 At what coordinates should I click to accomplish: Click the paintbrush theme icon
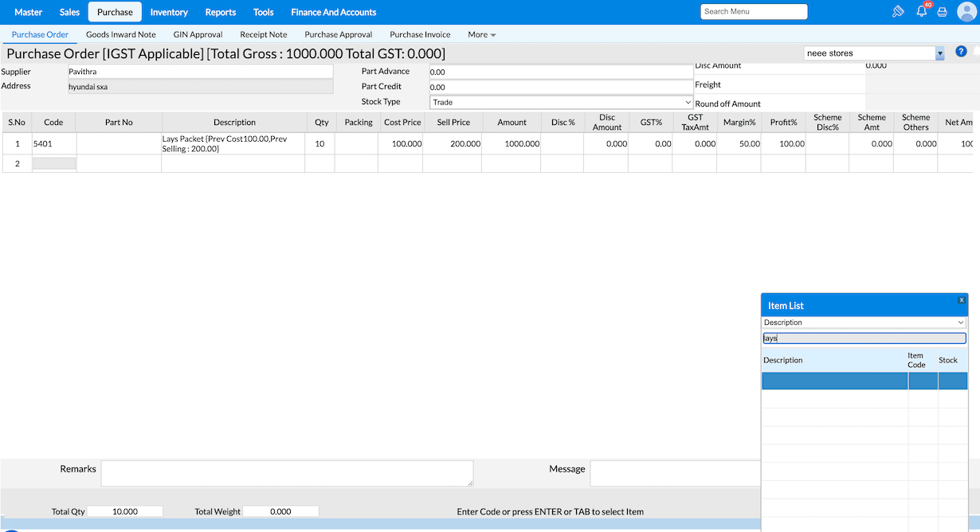coord(898,12)
